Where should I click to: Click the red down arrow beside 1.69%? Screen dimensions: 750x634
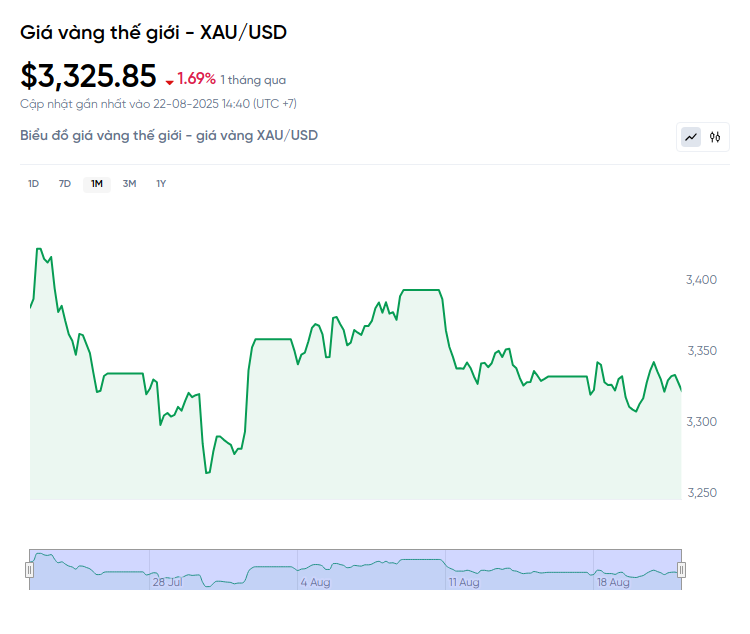[x=169, y=82]
